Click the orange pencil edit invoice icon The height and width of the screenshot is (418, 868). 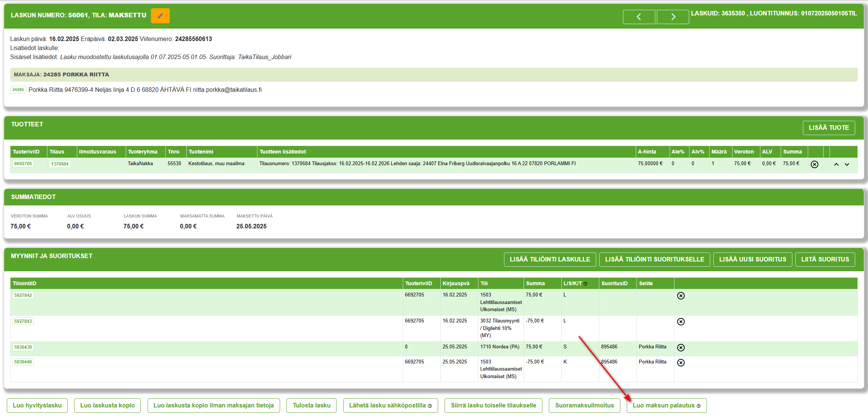click(160, 16)
